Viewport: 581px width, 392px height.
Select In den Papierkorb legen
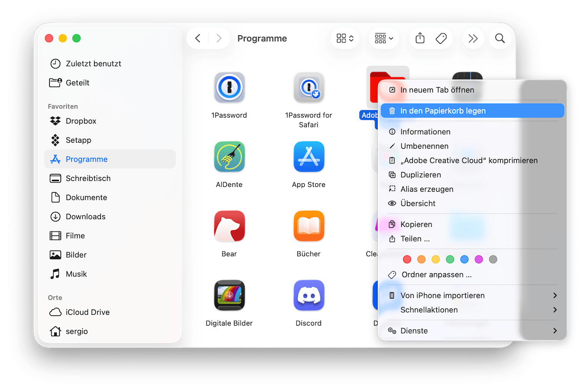[443, 111]
